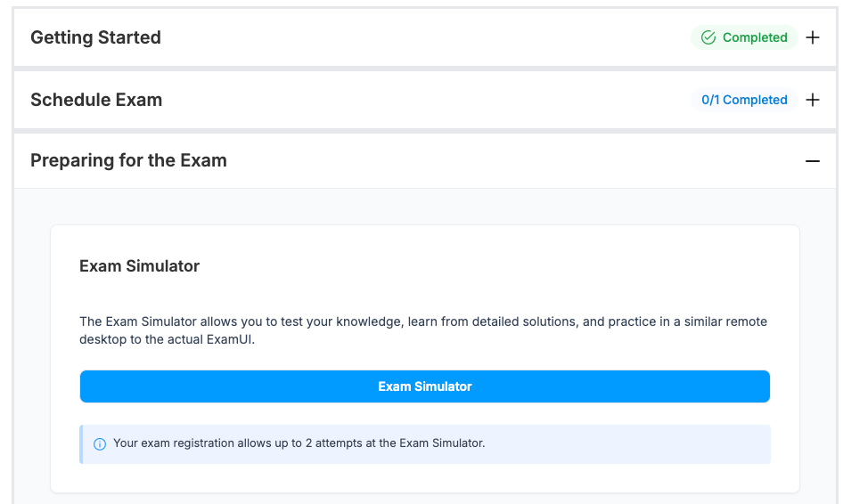Expand Getting Started with its plus icon

tap(812, 37)
